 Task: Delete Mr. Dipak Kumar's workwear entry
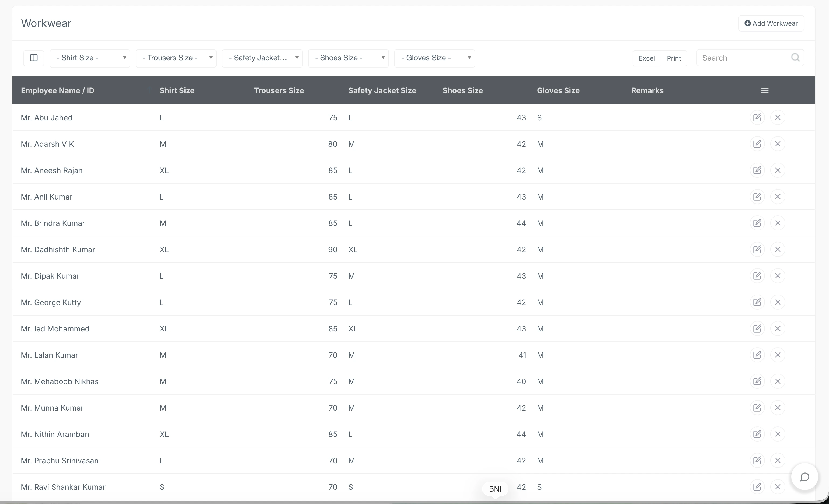(x=778, y=276)
